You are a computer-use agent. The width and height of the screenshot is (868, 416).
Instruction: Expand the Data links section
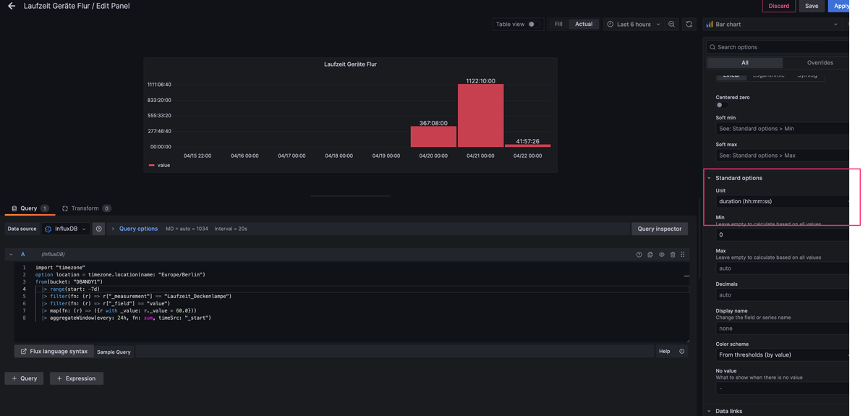click(728, 411)
